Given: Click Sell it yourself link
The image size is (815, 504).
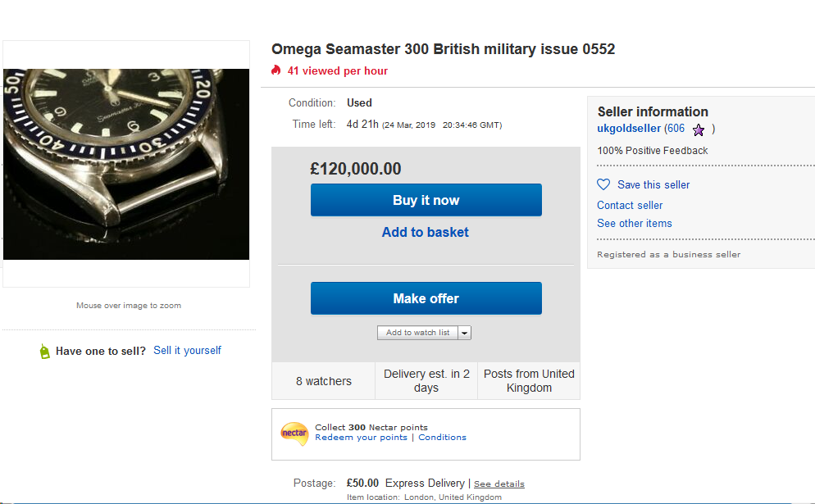Looking at the screenshot, I should tap(187, 351).
